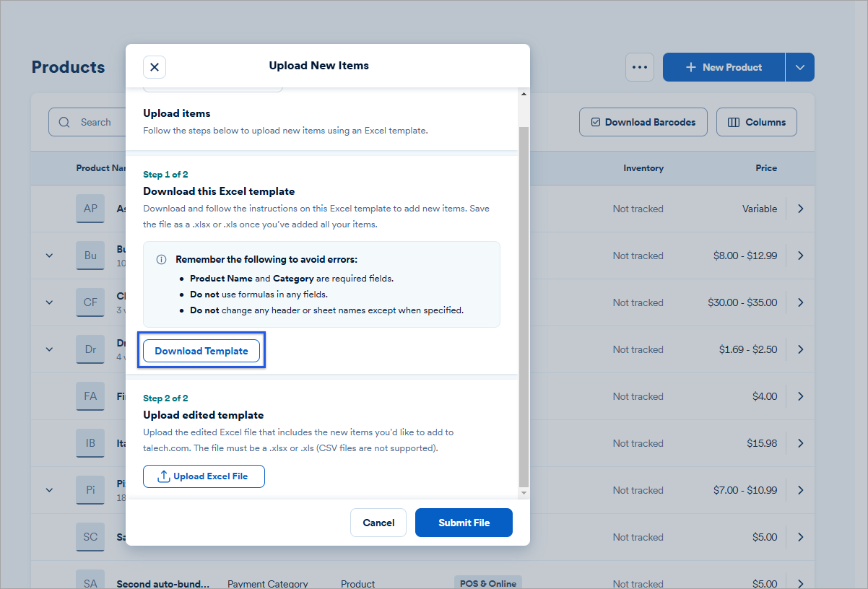Open the Columns chooser
Screen dimensions: 868x589
pyautogui.click(x=756, y=122)
